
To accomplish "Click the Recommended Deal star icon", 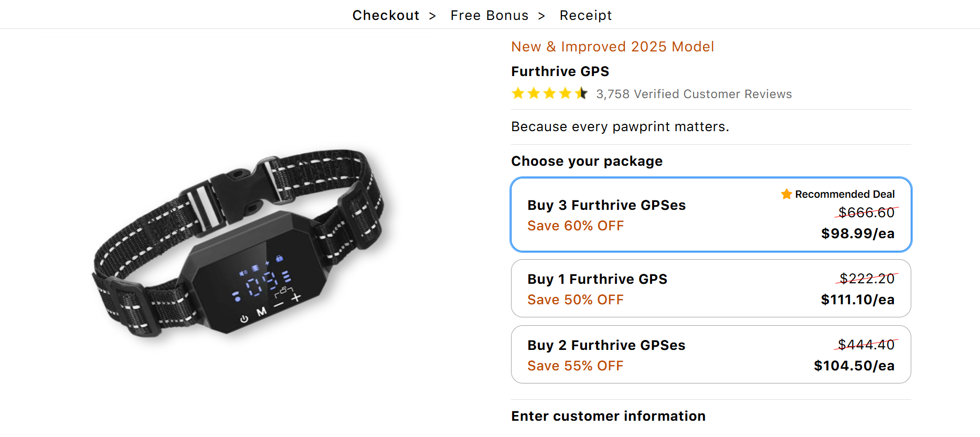I will tap(786, 194).
